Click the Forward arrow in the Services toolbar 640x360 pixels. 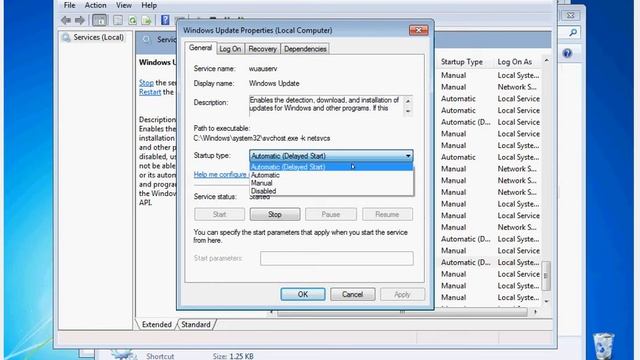(x=80, y=20)
